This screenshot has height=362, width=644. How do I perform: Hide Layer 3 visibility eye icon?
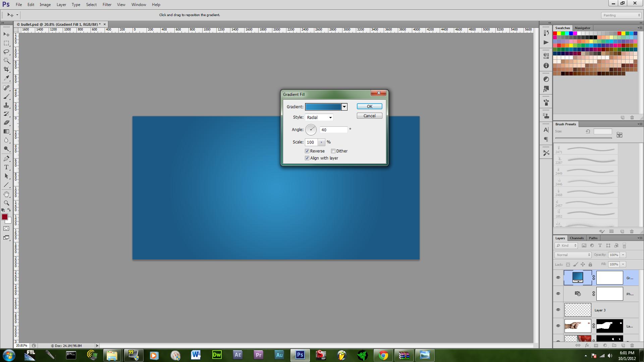pyautogui.click(x=558, y=310)
